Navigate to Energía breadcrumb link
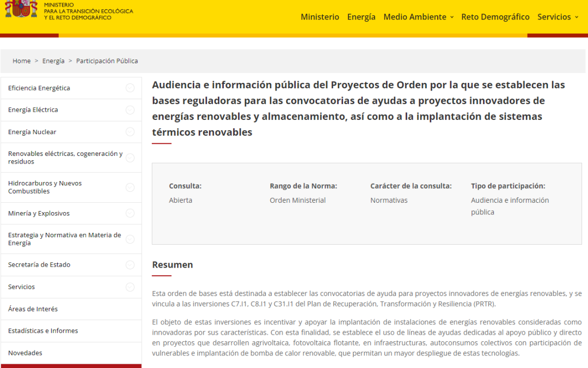Image resolution: width=588 pixels, height=368 pixels. coord(53,61)
